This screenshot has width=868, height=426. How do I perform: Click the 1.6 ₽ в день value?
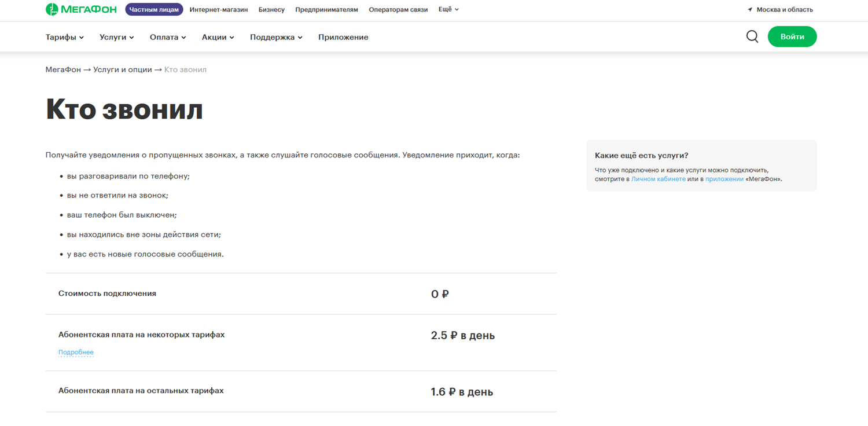tap(462, 392)
